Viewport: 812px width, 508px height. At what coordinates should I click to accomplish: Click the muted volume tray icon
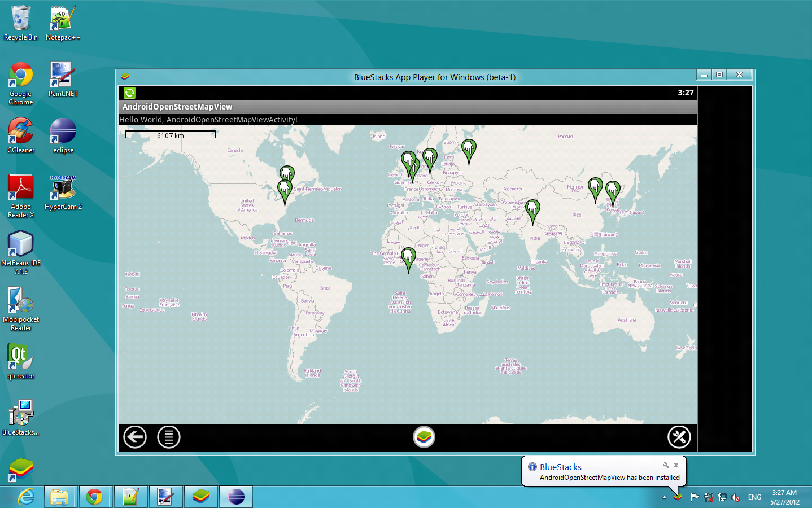point(736,497)
